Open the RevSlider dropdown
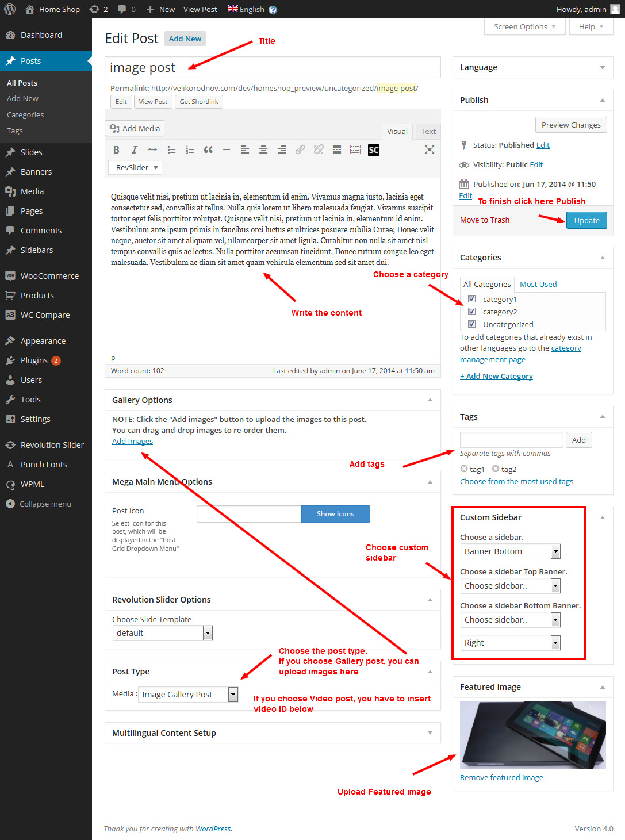Screen dimensions: 625x840 135,167
